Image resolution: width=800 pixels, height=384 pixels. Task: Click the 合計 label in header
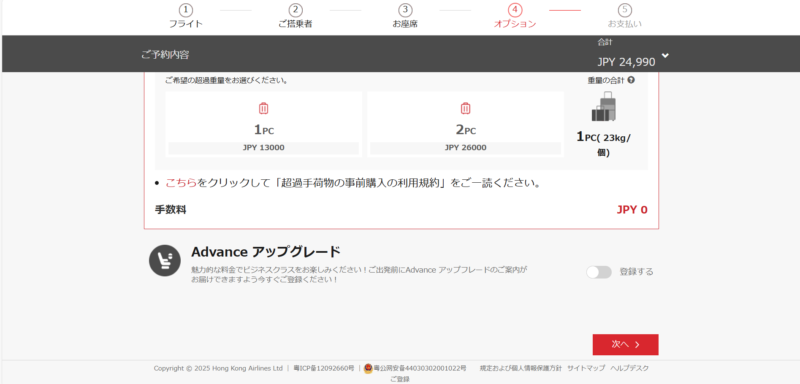point(604,42)
